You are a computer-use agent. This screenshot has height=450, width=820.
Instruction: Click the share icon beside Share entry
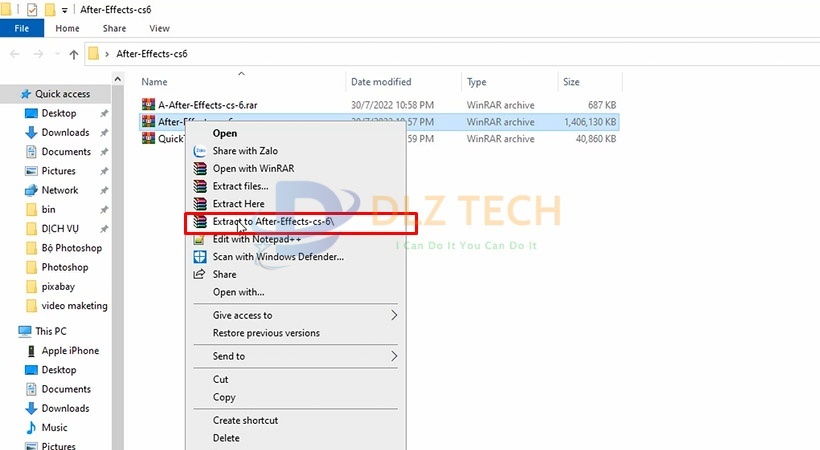click(199, 274)
